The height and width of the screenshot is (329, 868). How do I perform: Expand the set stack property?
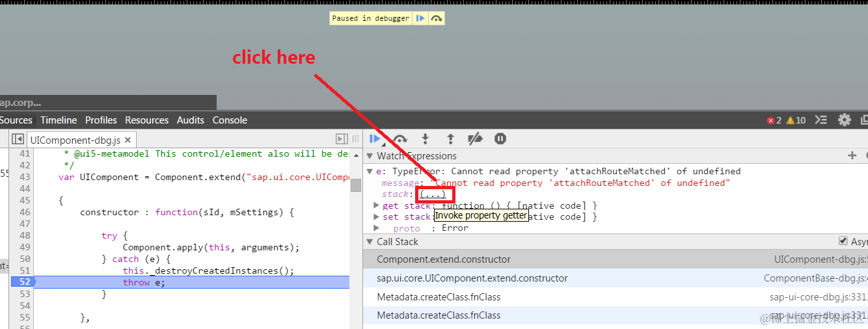coord(376,217)
